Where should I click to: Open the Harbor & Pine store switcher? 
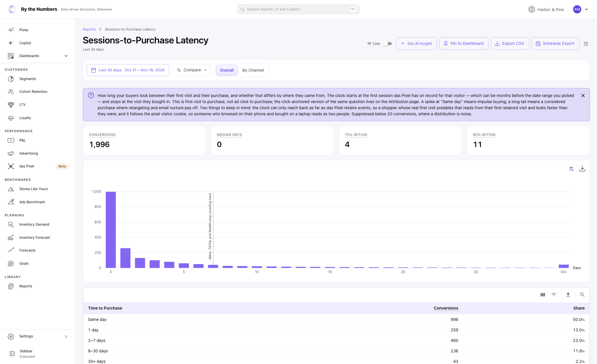pos(546,9)
